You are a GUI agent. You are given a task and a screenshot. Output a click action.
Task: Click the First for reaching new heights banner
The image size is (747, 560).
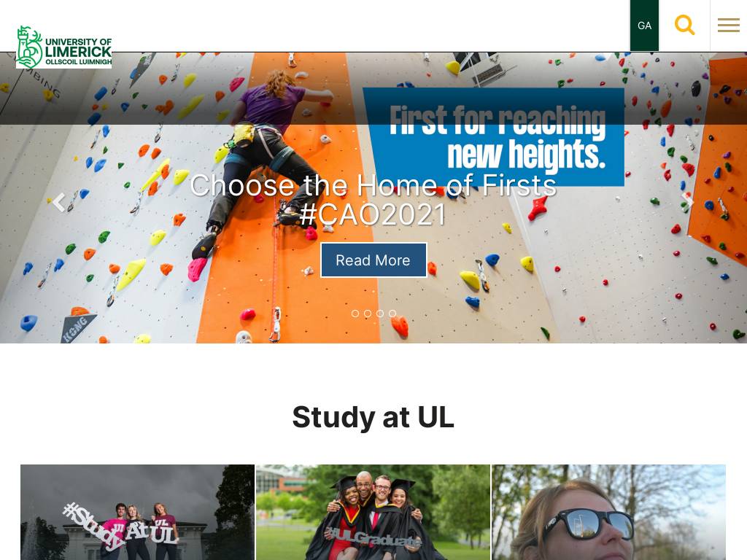pyautogui.click(x=494, y=137)
